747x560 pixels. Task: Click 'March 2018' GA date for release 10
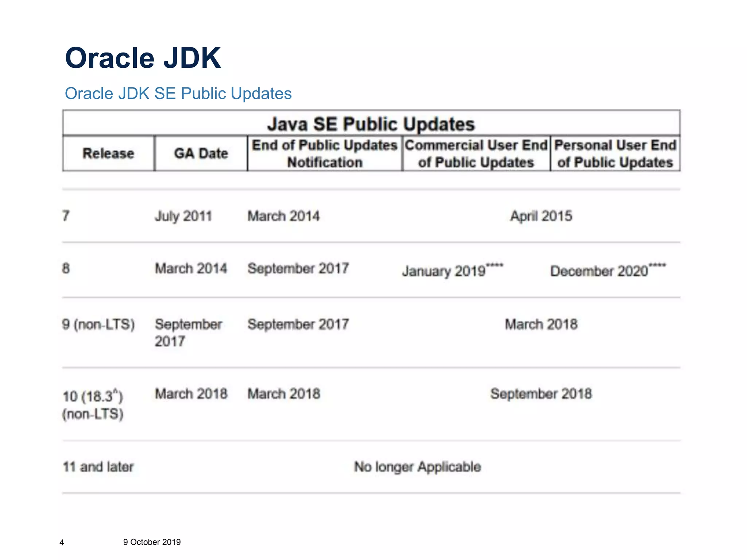pyautogui.click(x=191, y=394)
